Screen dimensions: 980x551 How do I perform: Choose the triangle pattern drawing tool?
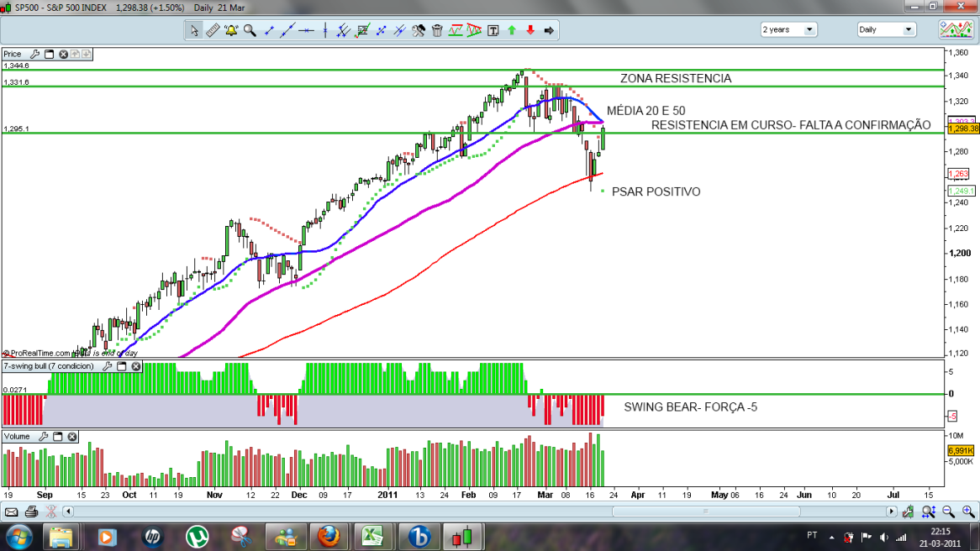click(474, 30)
